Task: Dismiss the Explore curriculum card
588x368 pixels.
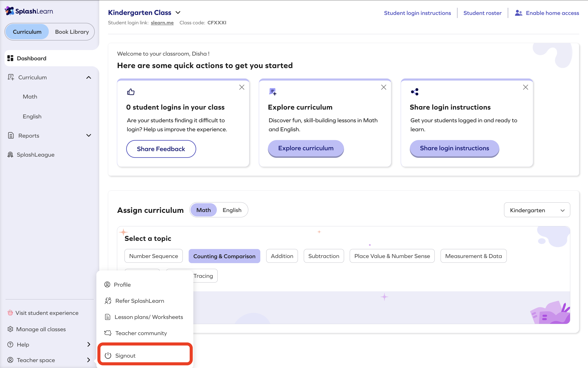Action: (x=384, y=87)
